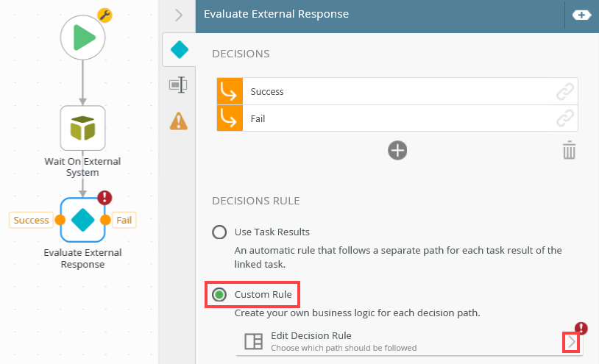Select the Success decision row
Viewport: 599px width, 364px height.
[397, 92]
